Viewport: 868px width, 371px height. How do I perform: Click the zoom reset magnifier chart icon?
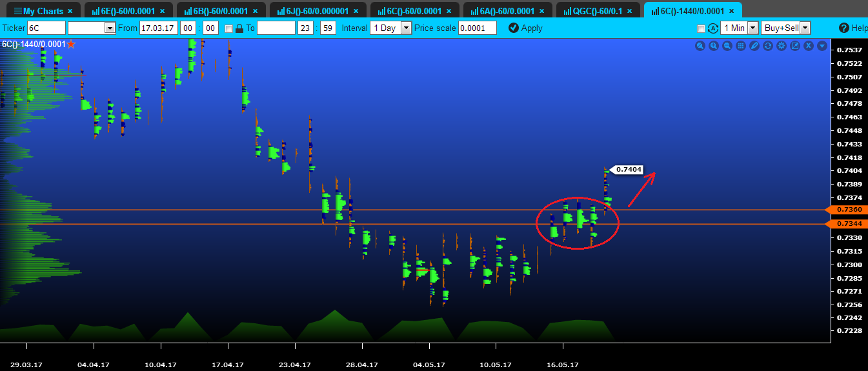pos(700,46)
